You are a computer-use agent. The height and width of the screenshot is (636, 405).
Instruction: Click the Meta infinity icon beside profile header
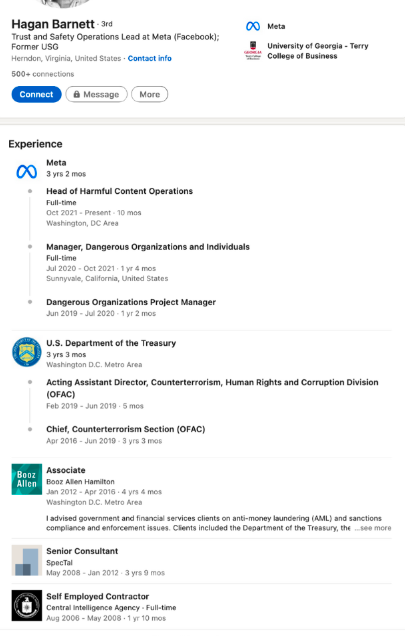253,26
